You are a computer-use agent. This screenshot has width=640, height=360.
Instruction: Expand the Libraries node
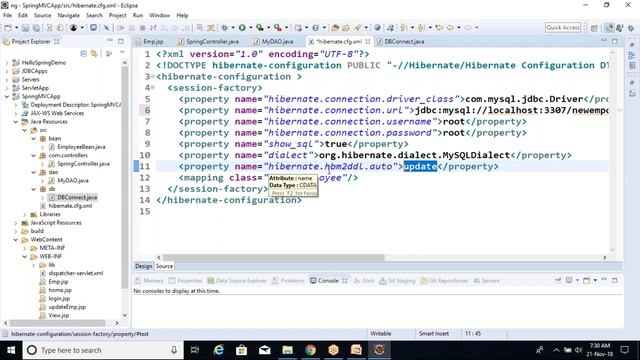pyautogui.click(x=24, y=214)
